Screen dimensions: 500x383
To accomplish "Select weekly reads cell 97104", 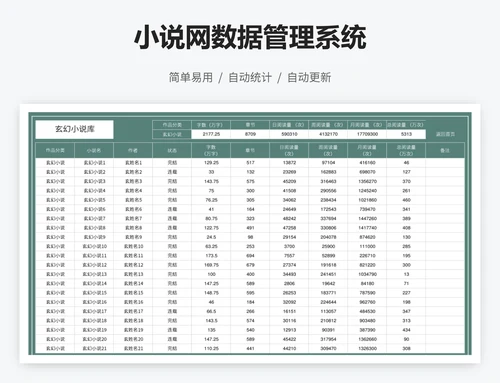I will tap(328, 163).
